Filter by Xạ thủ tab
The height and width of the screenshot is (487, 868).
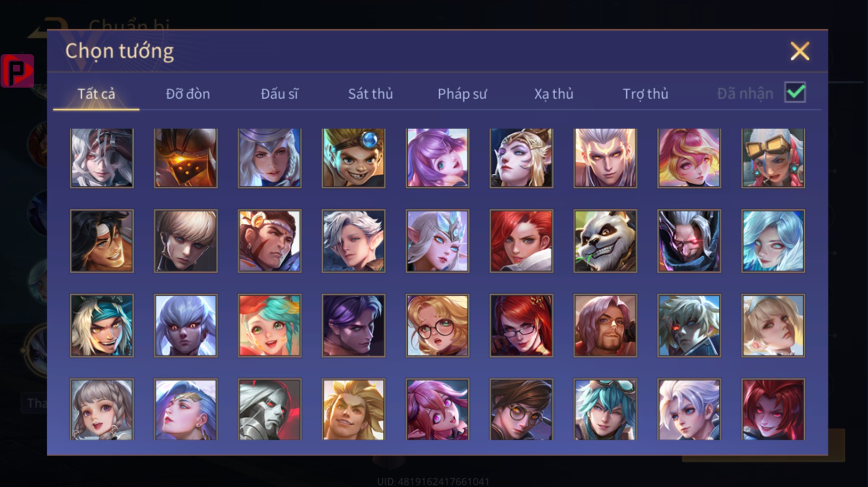(553, 94)
